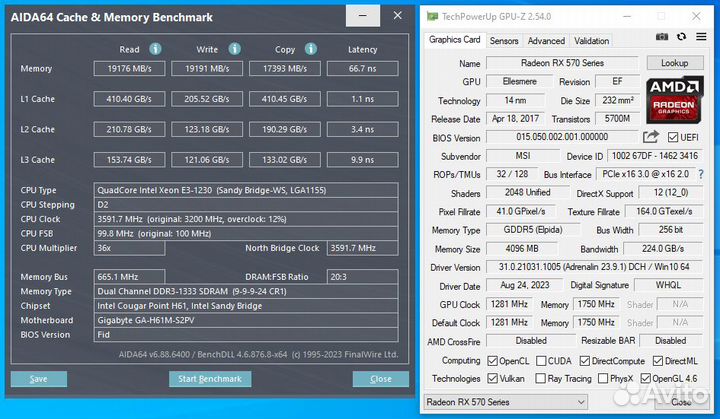
Task: Click the GPU Name Radeon RX 570 field
Action: pyautogui.click(x=562, y=63)
